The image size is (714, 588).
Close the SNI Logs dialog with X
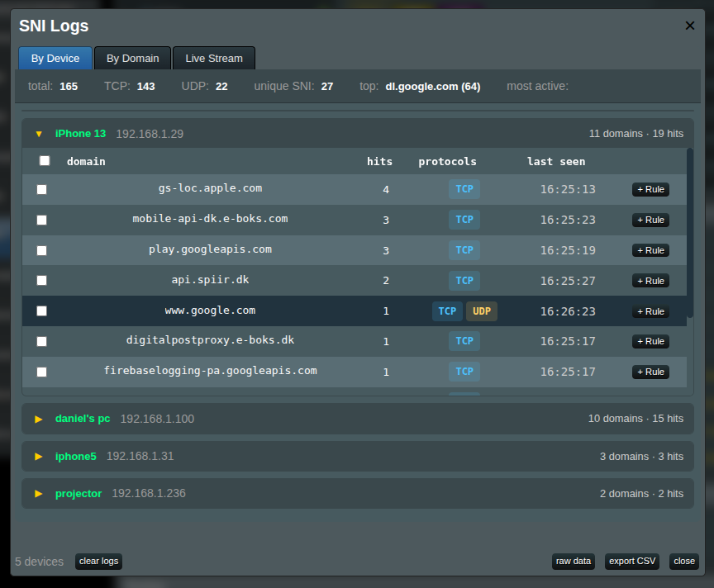click(690, 26)
